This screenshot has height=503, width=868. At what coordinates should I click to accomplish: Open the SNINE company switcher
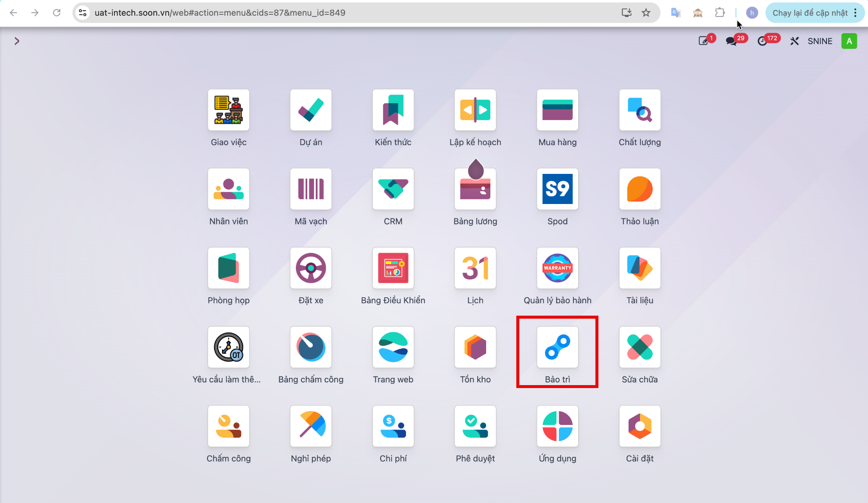pyautogui.click(x=820, y=41)
